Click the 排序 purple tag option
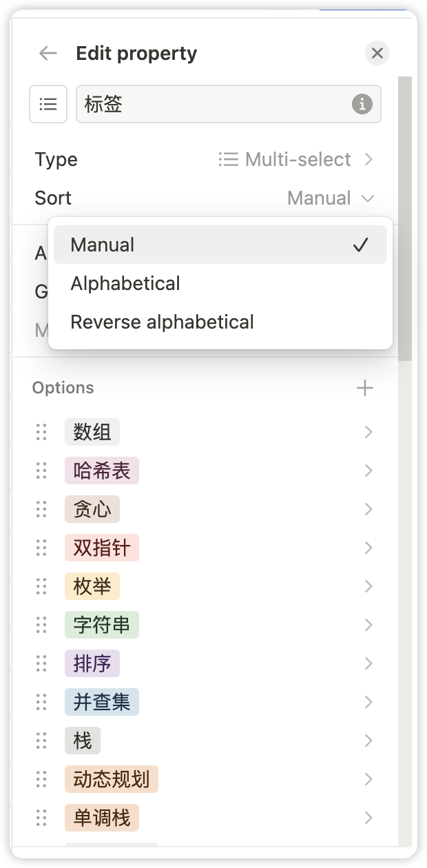This screenshot has height=868, width=427. click(x=92, y=663)
